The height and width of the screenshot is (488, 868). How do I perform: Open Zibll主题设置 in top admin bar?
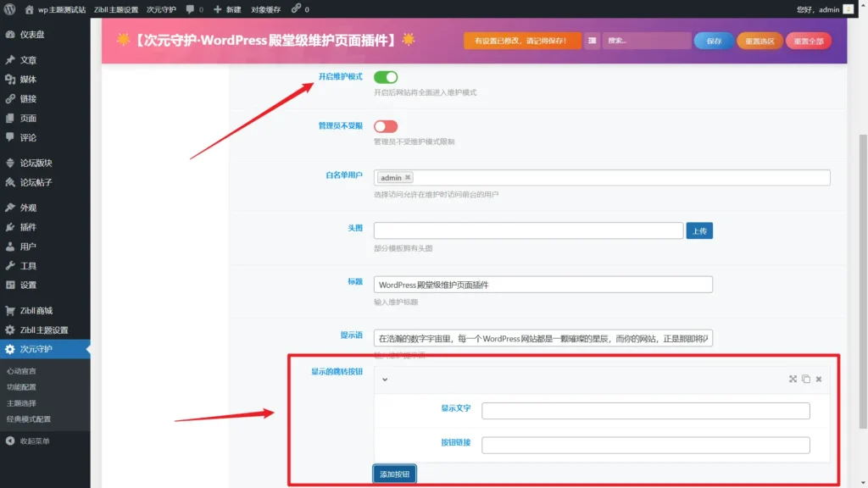tap(115, 9)
